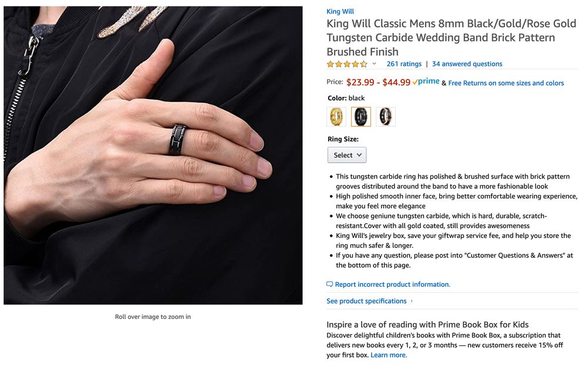
Task: Open the King Will brand link
Action: pyautogui.click(x=340, y=11)
